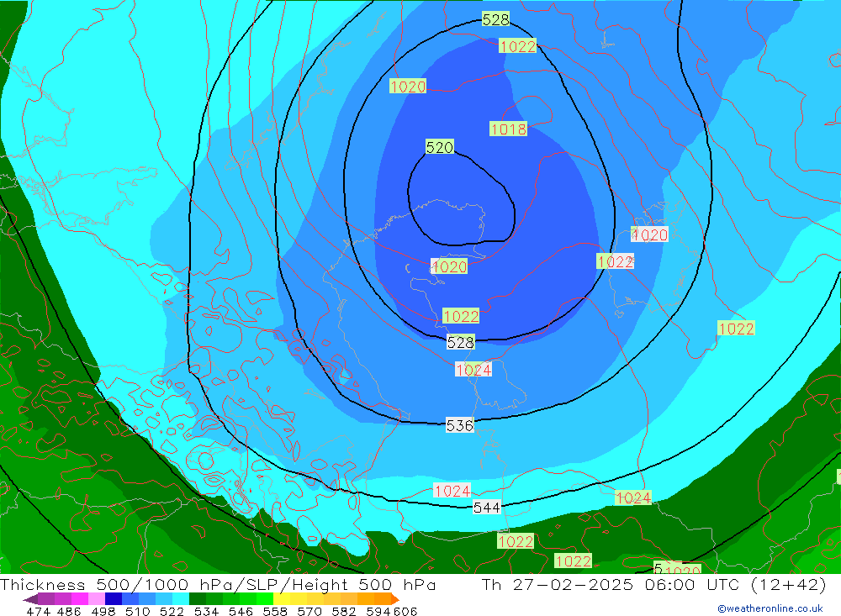Viewport: 841px width, 616px height.
Task: Click the 1022 label directly under top 528
Action: click(517, 46)
